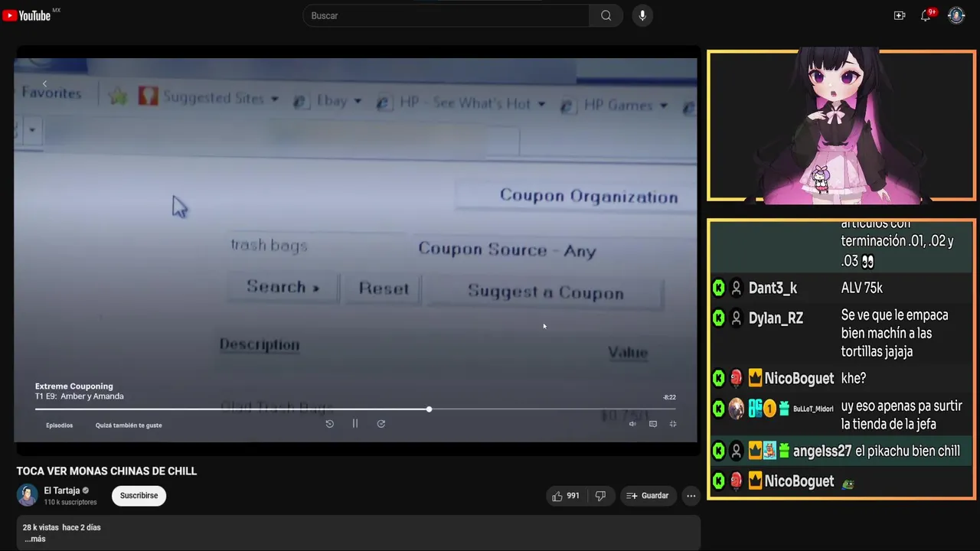Open the Episodios tab in player
Image resolution: width=980 pixels, height=551 pixels.
pyautogui.click(x=59, y=425)
